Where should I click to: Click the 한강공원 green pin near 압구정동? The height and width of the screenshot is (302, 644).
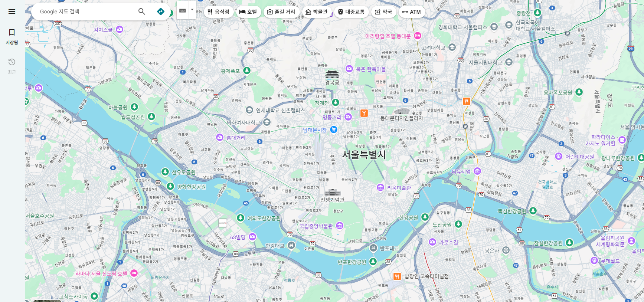coord(425,217)
